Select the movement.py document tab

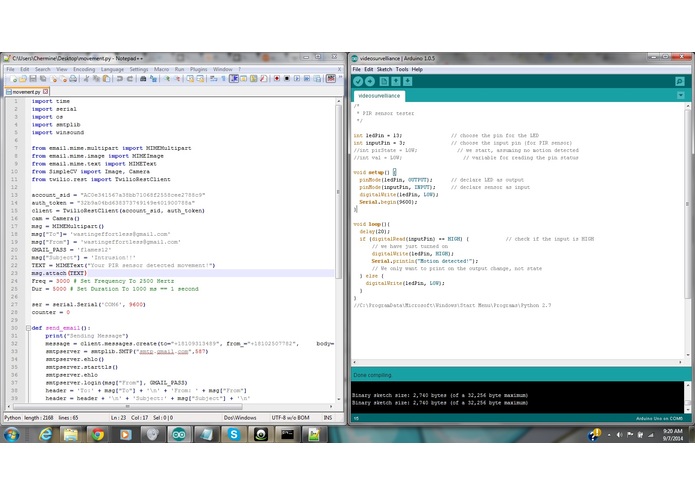tap(27, 92)
